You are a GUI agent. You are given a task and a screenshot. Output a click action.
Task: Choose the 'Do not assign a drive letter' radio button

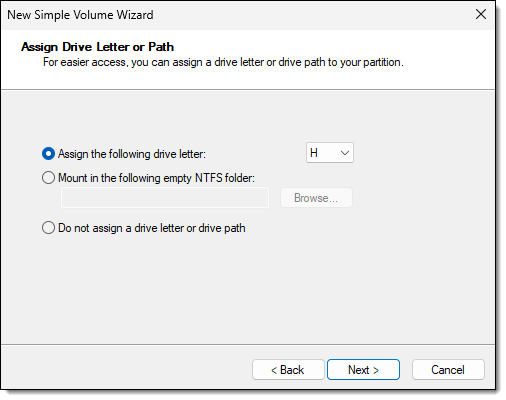point(48,228)
